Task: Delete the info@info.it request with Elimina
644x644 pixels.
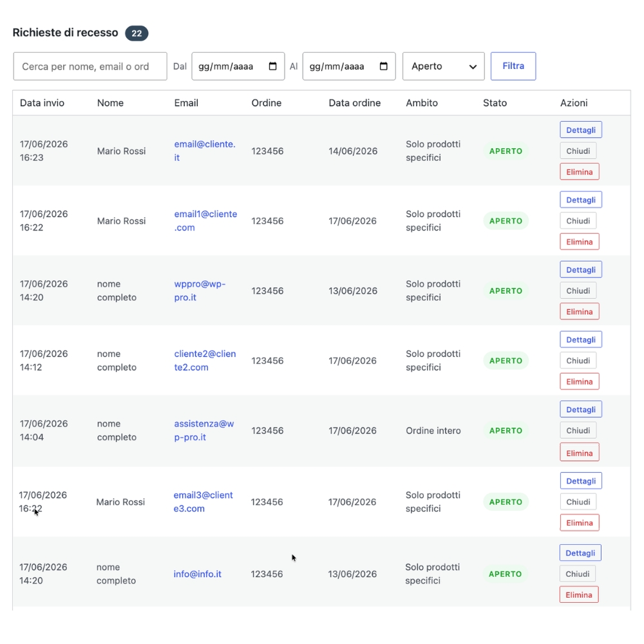Action: coord(579,594)
